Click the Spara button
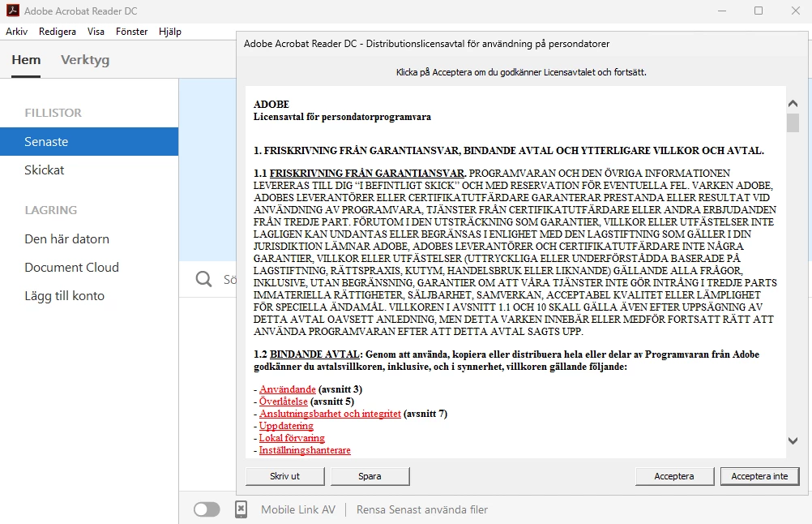 point(370,476)
